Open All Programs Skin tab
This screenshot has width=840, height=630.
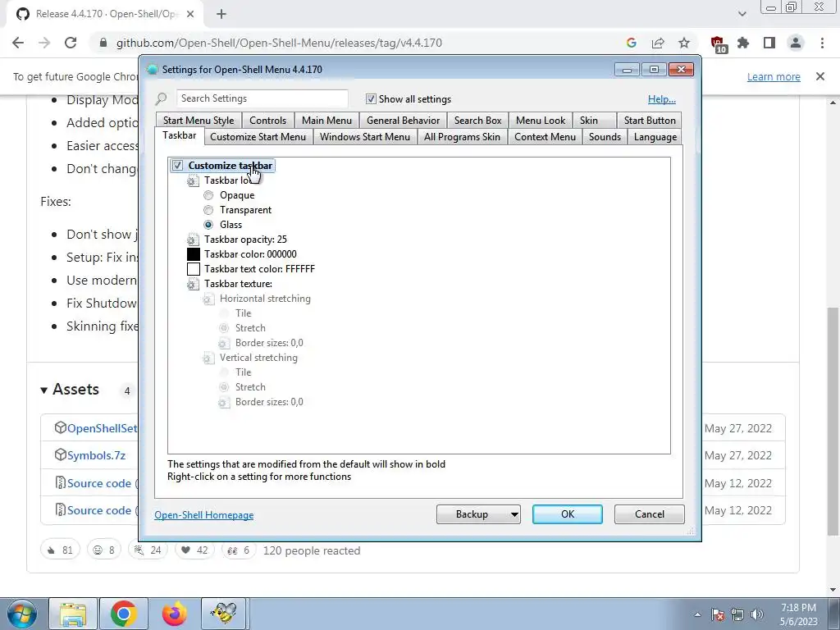pyautogui.click(x=462, y=137)
